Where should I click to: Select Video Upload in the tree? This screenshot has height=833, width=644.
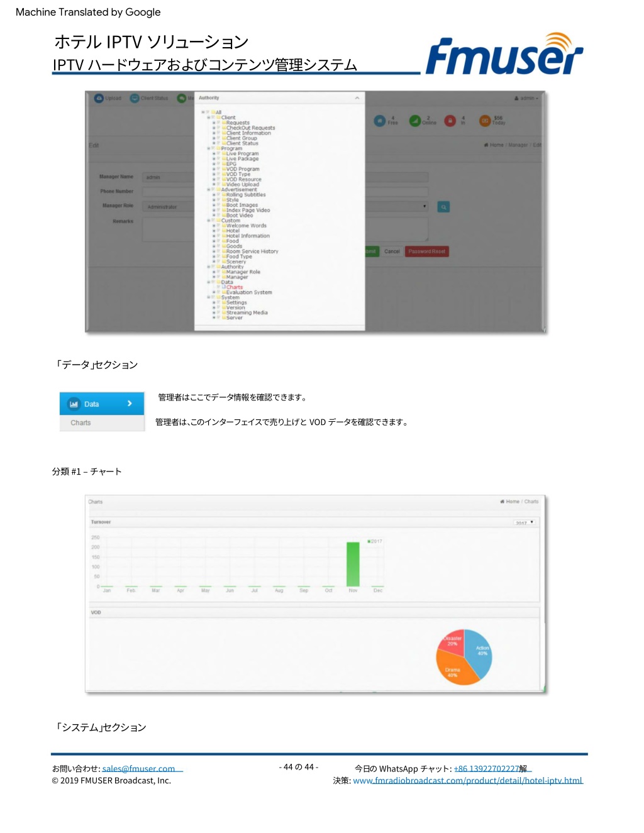click(x=242, y=184)
